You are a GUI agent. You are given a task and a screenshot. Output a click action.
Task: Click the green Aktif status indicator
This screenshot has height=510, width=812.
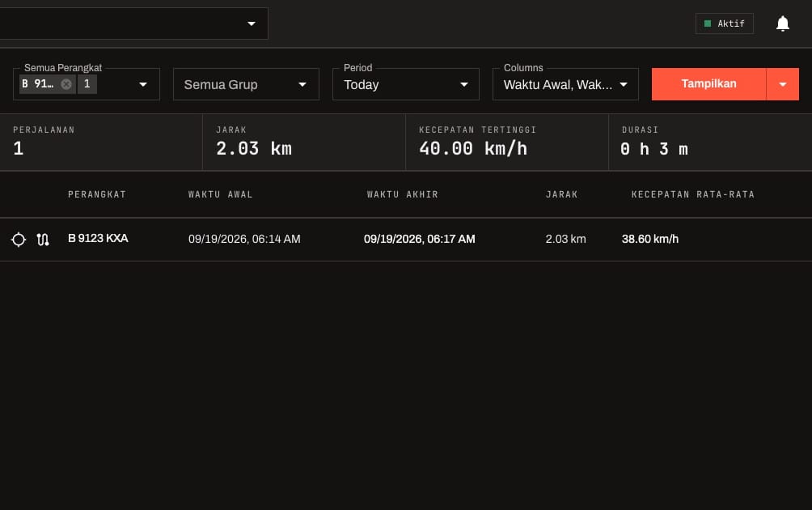(708, 23)
